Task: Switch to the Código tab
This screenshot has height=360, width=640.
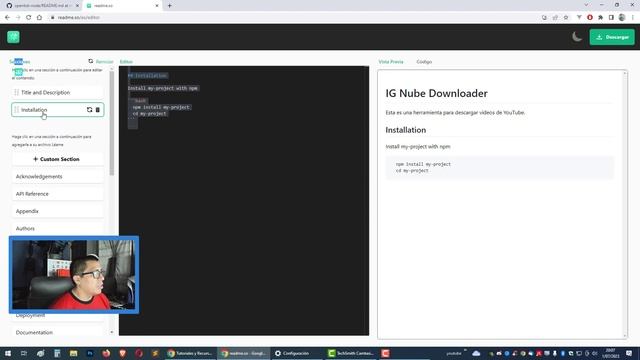Action: pyautogui.click(x=424, y=62)
